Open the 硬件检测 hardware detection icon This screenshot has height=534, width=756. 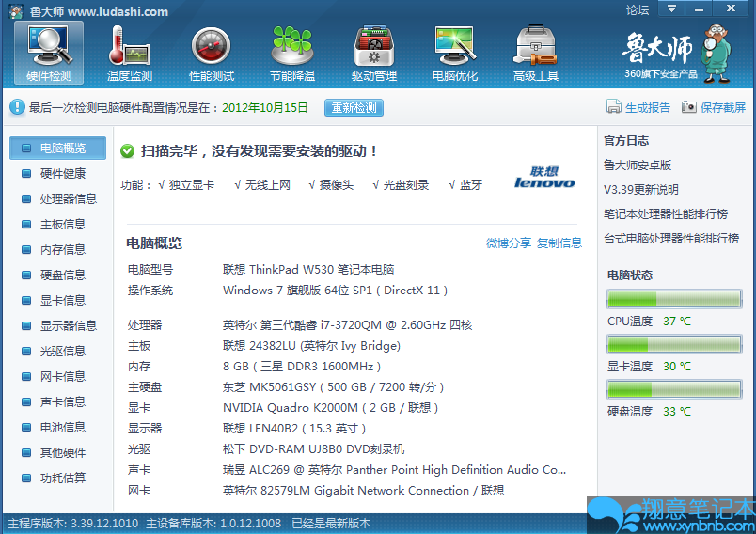[49, 45]
